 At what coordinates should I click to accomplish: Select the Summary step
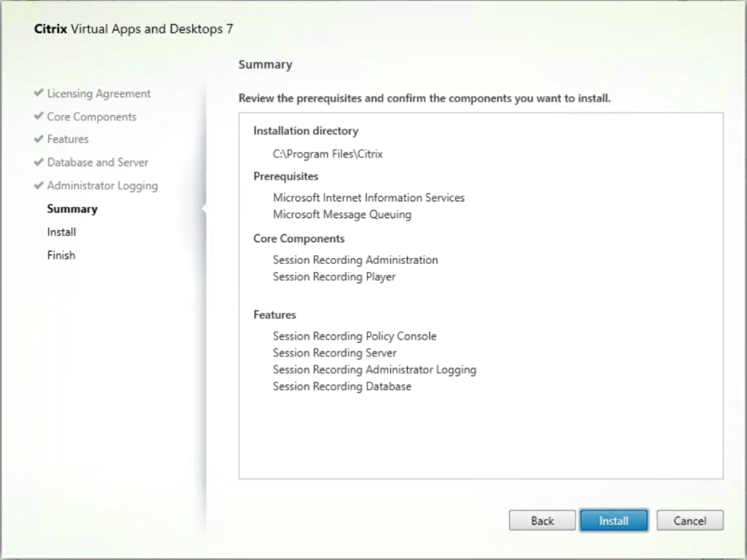(x=72, y=209)
